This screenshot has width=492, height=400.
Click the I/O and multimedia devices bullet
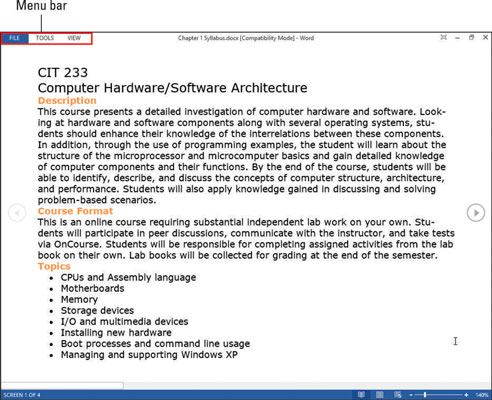124,322
